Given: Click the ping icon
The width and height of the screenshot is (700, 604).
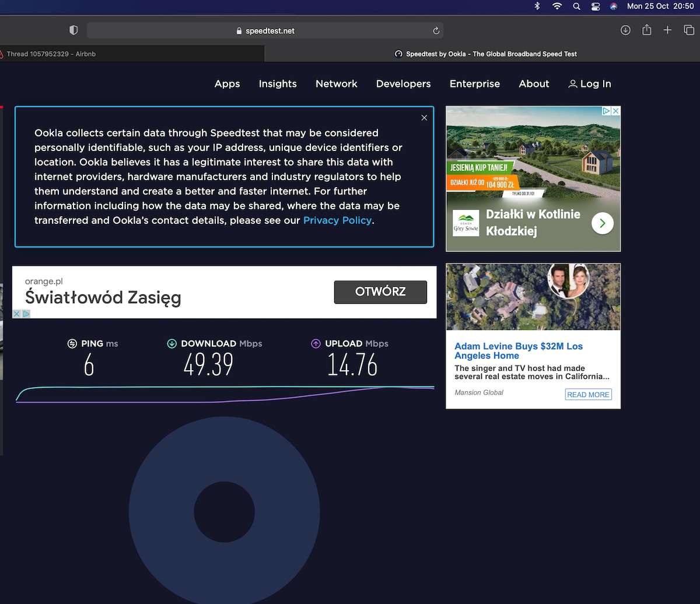Looking at the screenshot, I should click(72, 343).
